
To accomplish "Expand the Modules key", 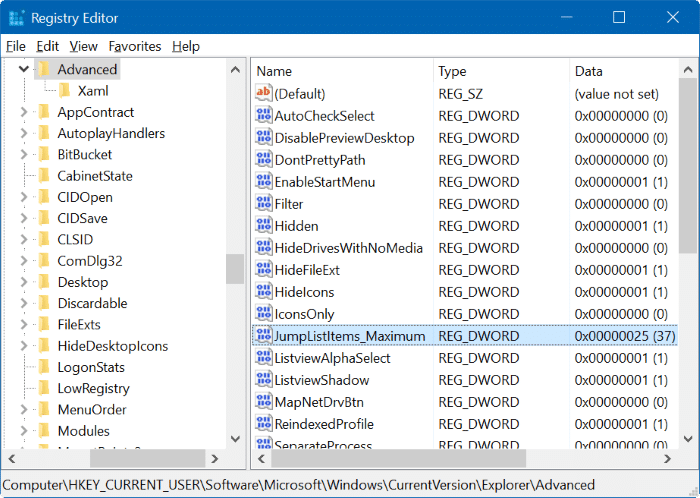I will tap(24, 431).
